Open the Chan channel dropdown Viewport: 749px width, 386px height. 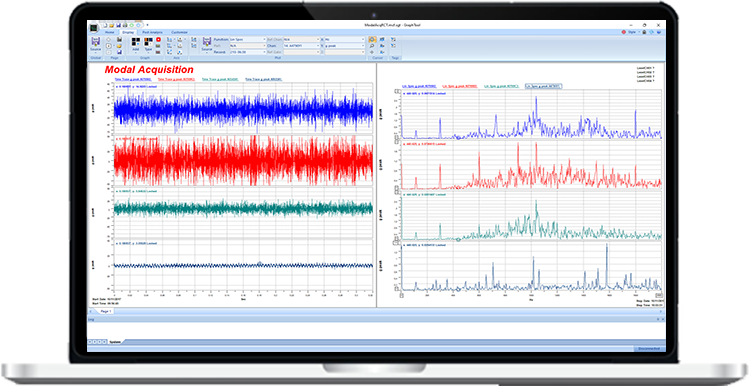301,45
